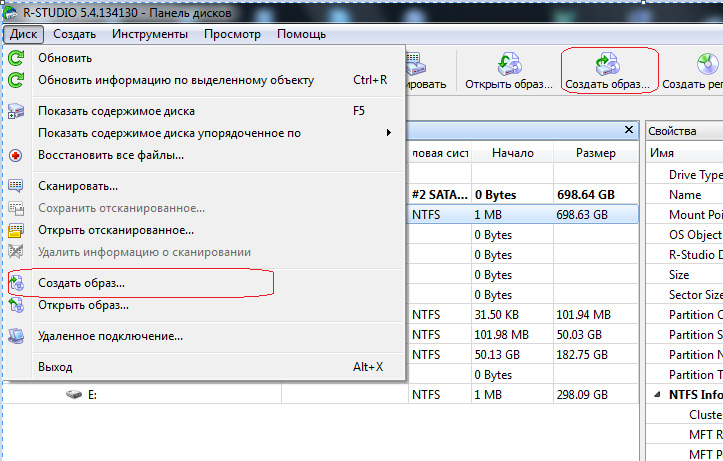Viewport: 723px width, 461px height.
Task: Open the Создать menu
Action: (74, 34)
